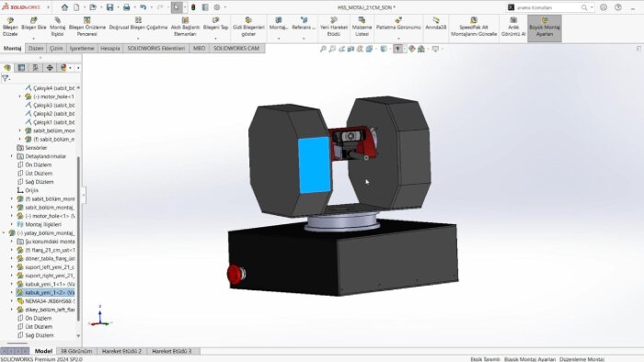This screenshot has width=644, height=362.
Task: Toggle Hide/Show Items in heads-up toolbar
Action: click(397, 49)
